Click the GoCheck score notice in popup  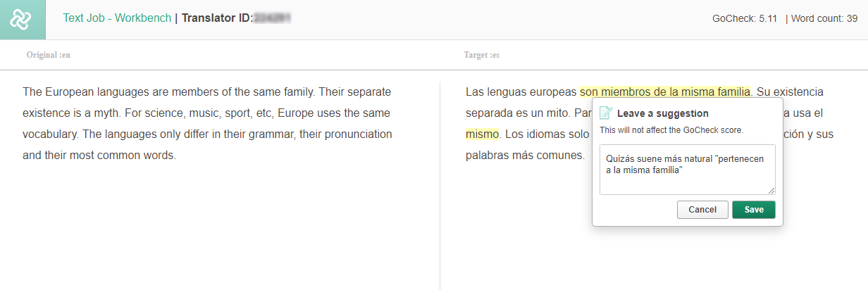[x=671, y=130]
